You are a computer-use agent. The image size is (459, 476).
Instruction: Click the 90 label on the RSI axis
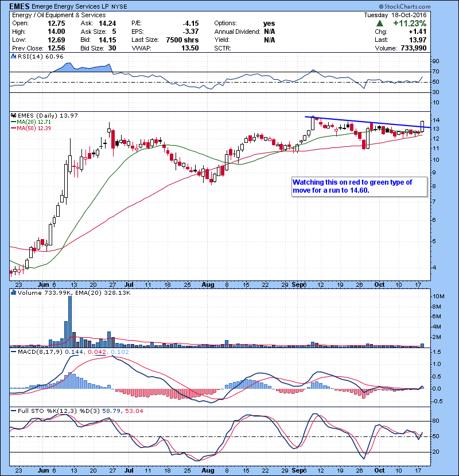pyautogui.click(x=435, y=61)
